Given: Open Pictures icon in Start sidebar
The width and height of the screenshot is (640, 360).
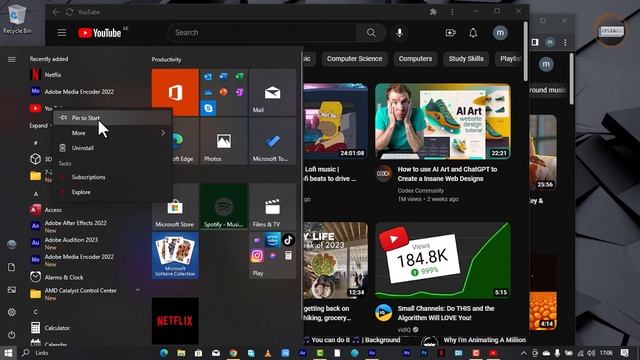Looking at the screenshot, I should [12, 290].
